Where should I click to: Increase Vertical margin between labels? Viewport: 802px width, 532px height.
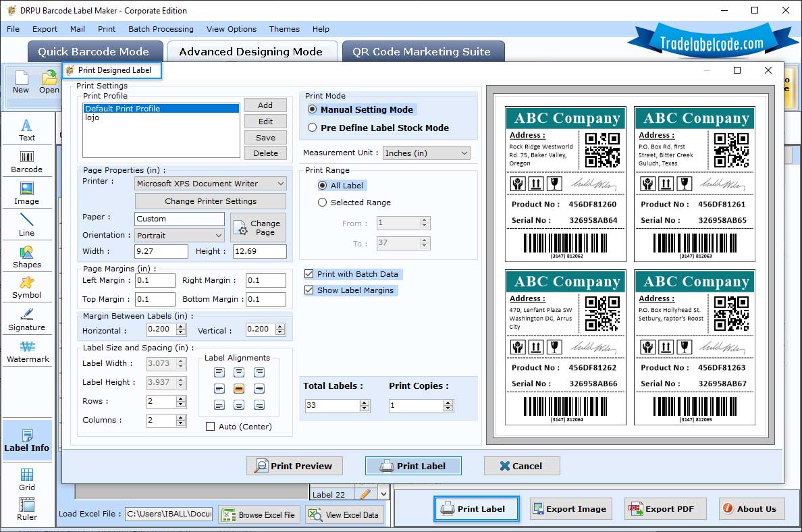point(279,326)
